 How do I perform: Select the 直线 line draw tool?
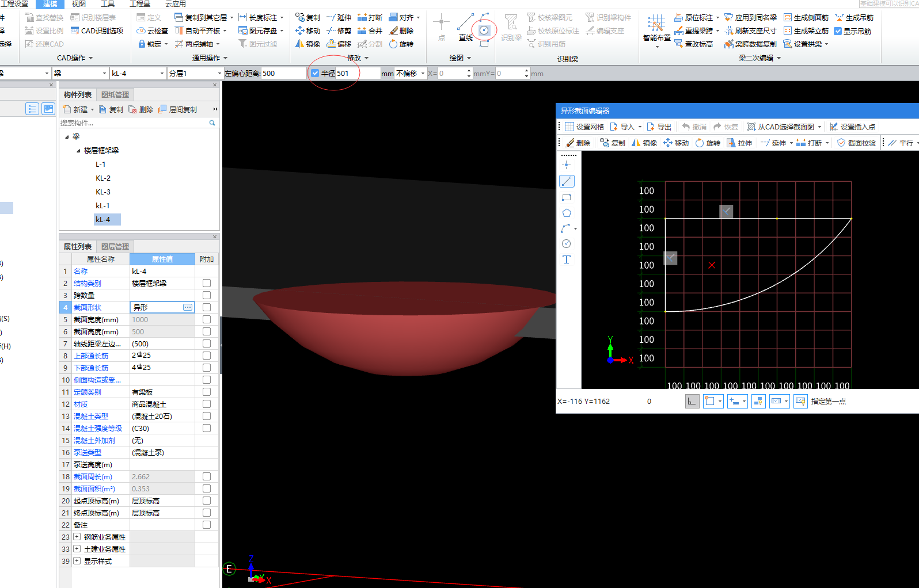click(x=466, y=28)
